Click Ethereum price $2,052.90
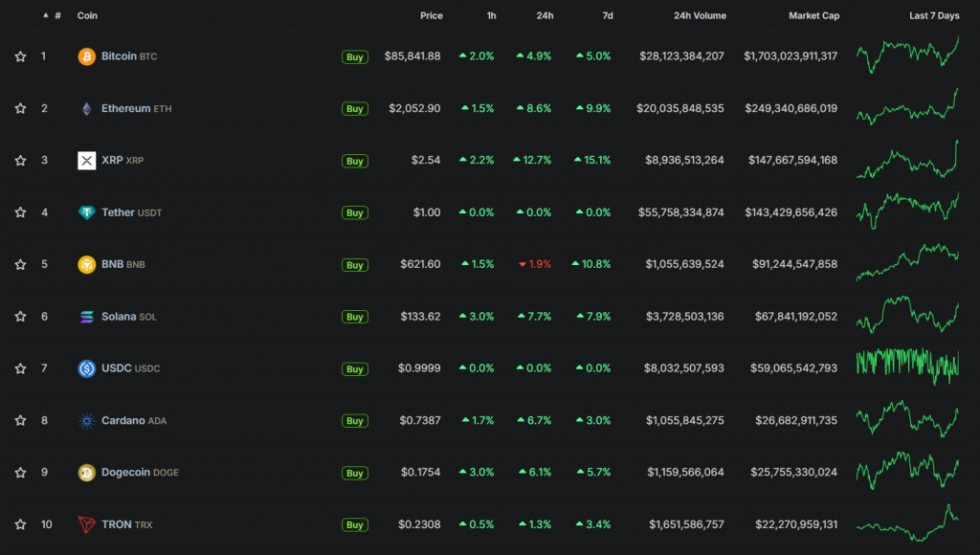The image size is (980, 555). [x=414, y=108]
